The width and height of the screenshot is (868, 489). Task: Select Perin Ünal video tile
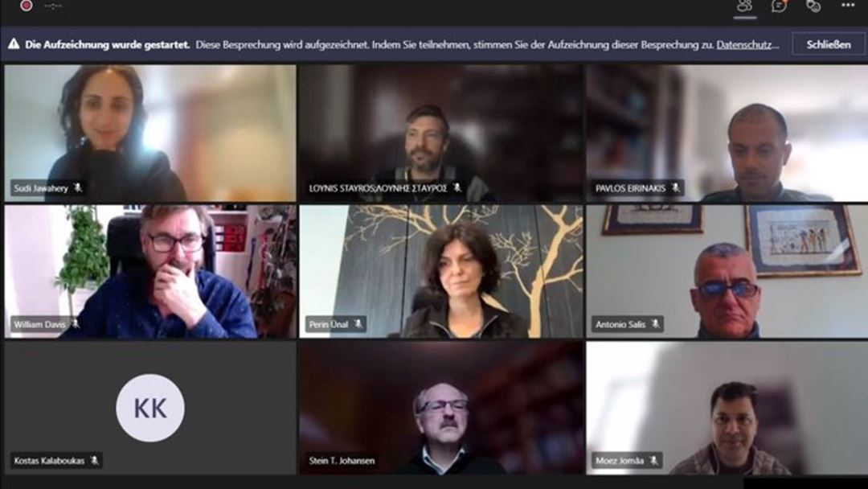click(440, 271)
